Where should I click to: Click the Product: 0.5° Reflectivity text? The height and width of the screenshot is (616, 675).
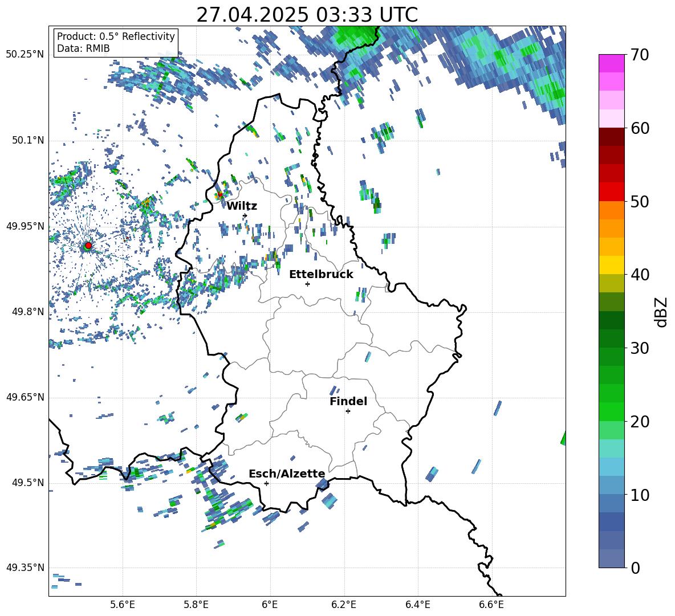(116, 36)
